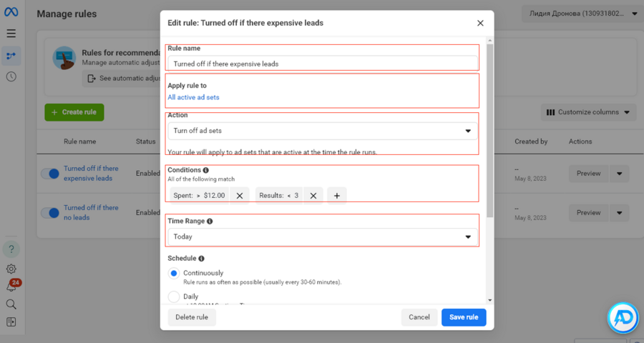The image size is (644, 343).
Task: Toggle the 'expensive leads' rule switch
Action: tap(50, 174)
